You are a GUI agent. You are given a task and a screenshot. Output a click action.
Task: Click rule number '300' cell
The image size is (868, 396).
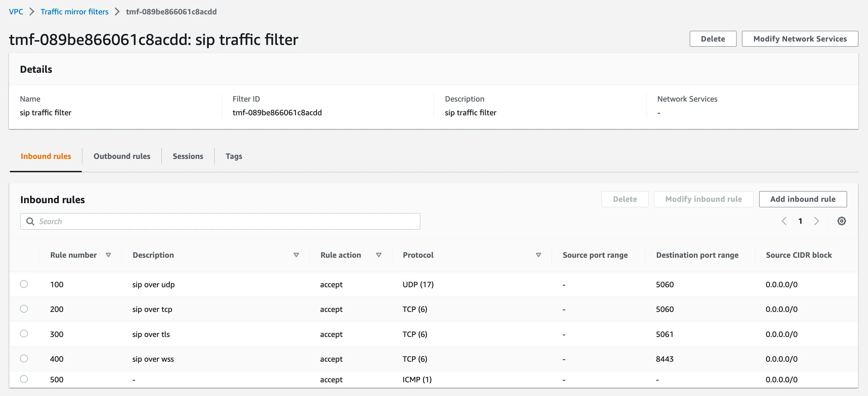click(x=57, y=334)
